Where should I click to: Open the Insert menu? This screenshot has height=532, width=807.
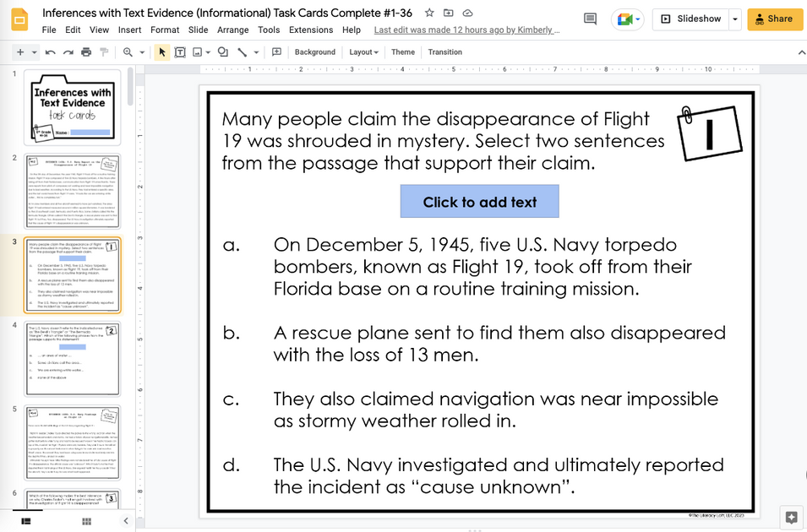coord(129,30)
